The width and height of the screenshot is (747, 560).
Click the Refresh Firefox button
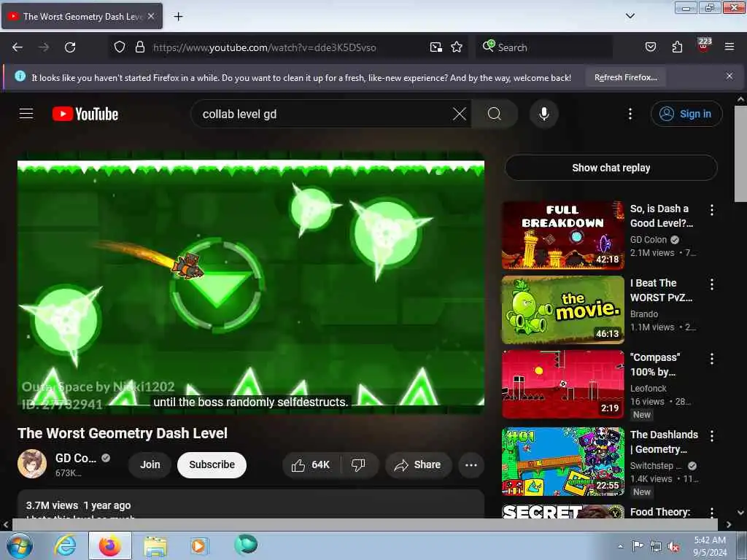point(625,77)
